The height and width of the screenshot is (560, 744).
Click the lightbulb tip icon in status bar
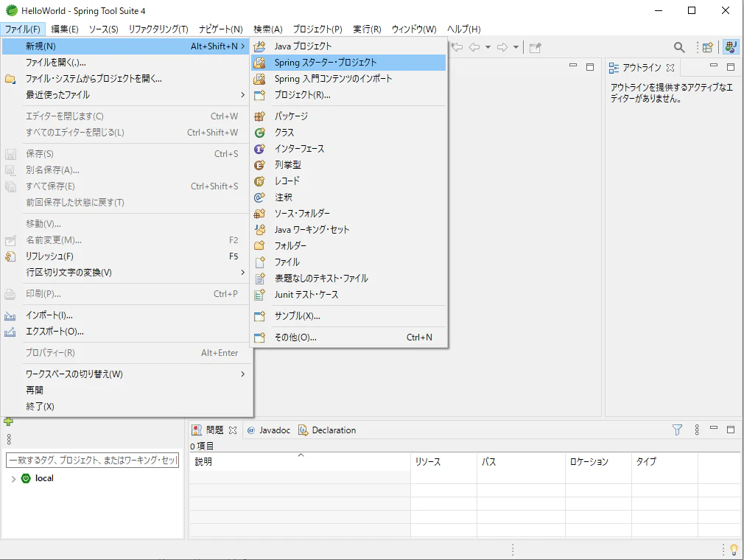(734, 550)
